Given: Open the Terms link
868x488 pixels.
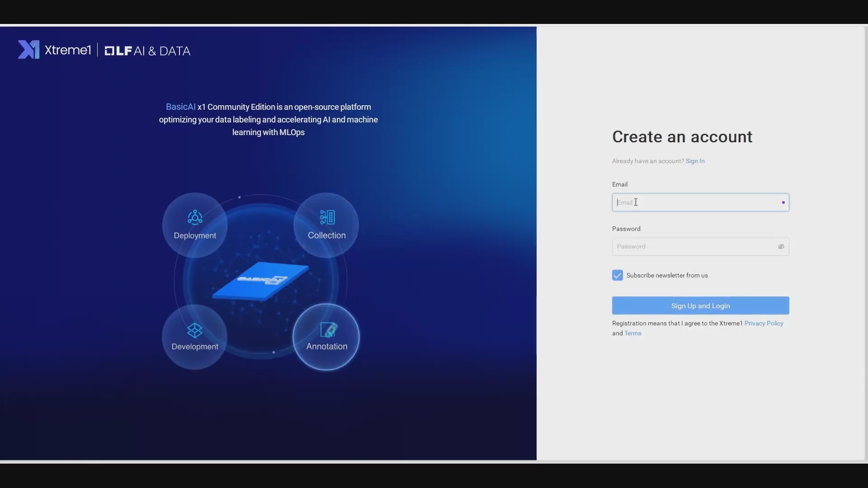Looking at the screenshot, I should (632, 333).
